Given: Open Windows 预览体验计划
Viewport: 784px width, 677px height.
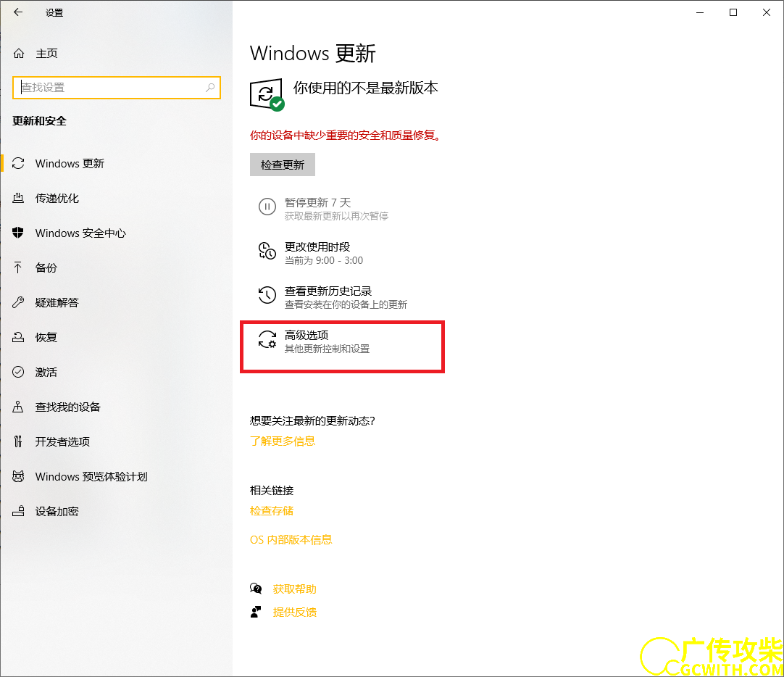Looking at the screenshot, I should click(117, 476).
